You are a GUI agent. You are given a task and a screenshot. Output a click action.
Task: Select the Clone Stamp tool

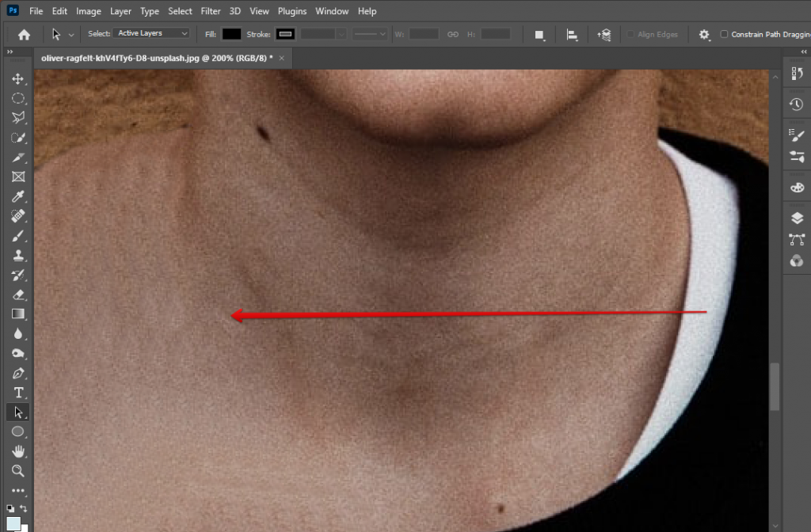tap(17, 256)
